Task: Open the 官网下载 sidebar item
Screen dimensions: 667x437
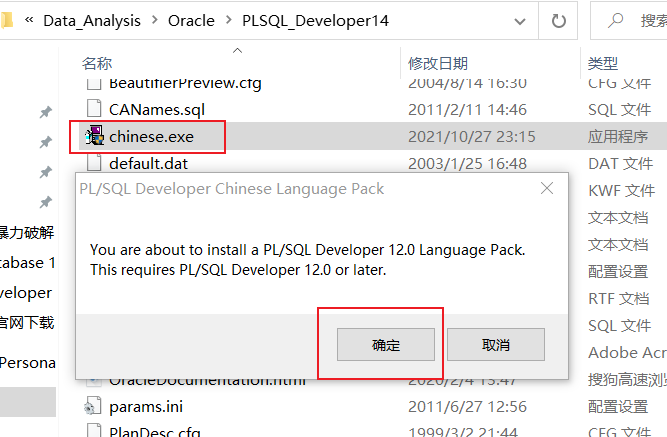Action: click(x=27, y=323)
